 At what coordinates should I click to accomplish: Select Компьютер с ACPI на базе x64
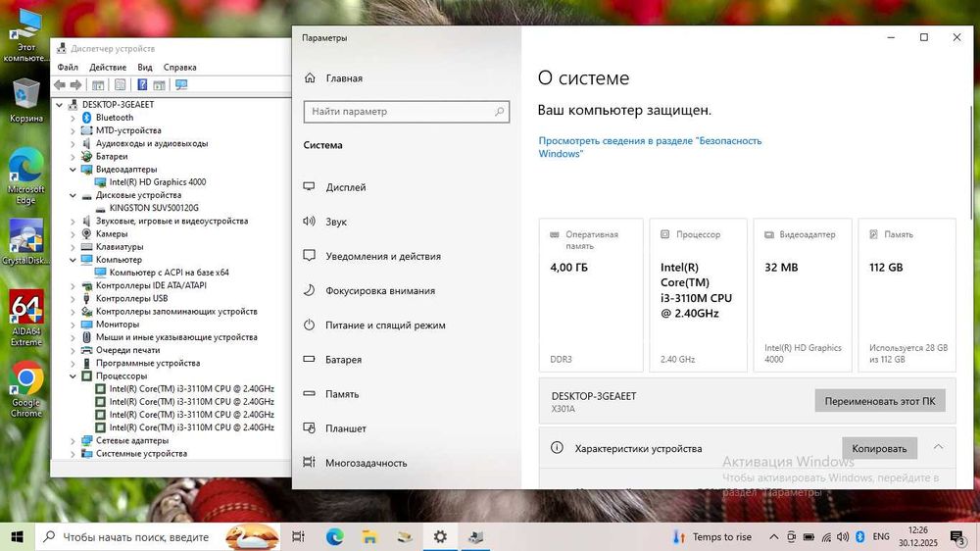(x=169, y=273)
